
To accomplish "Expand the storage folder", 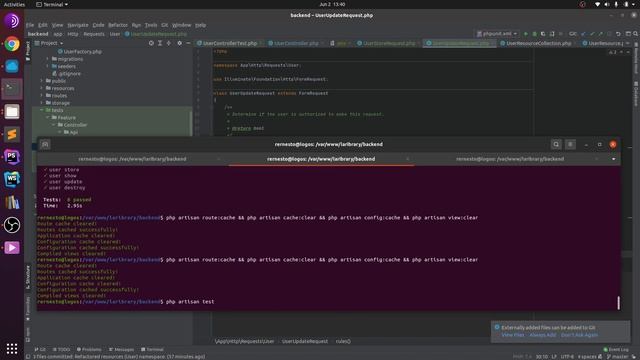I will coord(42,103).
